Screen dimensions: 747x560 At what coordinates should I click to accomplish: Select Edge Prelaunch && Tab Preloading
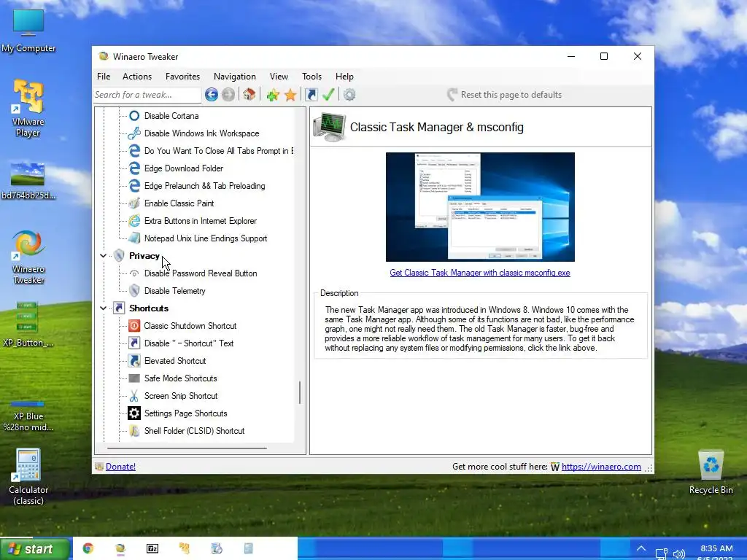(x=205, y=186)
